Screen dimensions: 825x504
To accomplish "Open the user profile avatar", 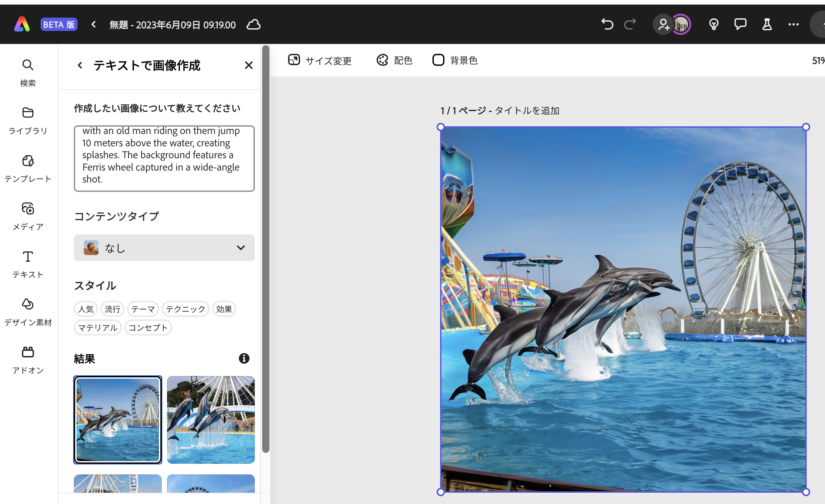I will pyautogui.click(x=681, y=24).
